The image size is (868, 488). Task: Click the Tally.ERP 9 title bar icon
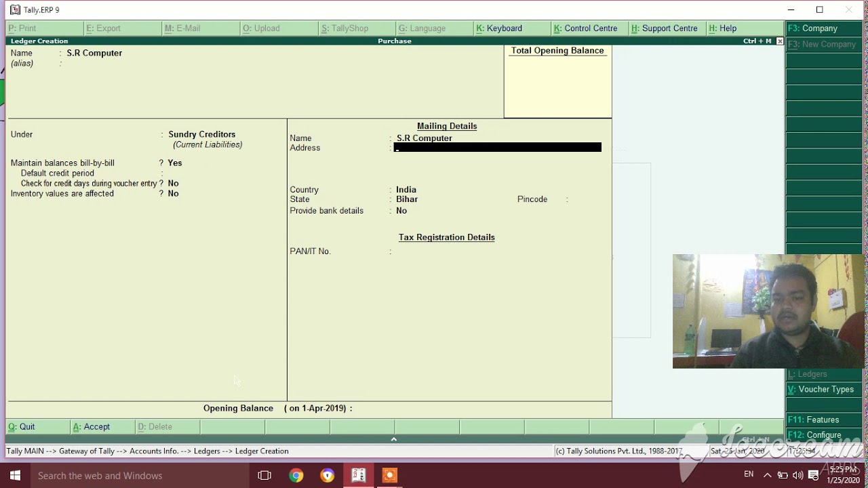click(15, 9)
